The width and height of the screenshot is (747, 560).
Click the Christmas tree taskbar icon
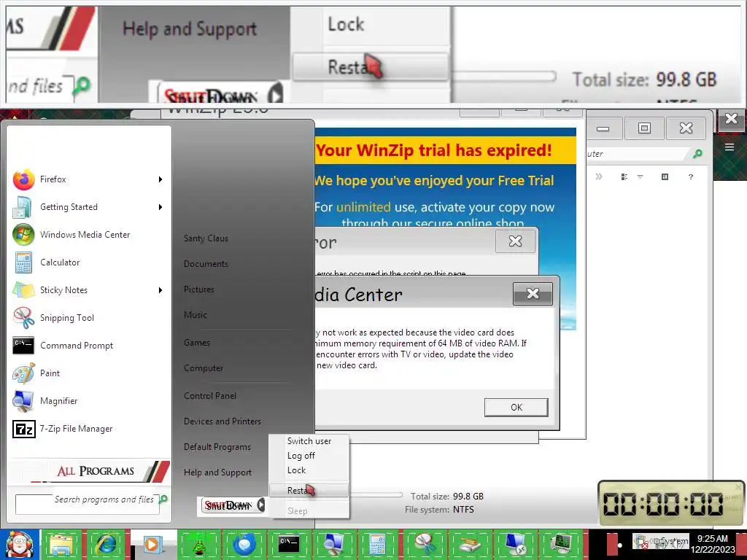click(198, 544)
